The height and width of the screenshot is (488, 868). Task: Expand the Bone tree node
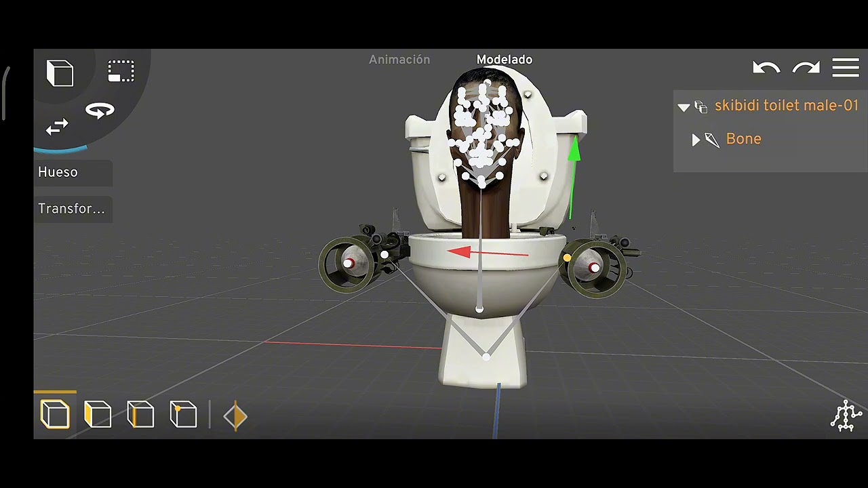point(696,140)
